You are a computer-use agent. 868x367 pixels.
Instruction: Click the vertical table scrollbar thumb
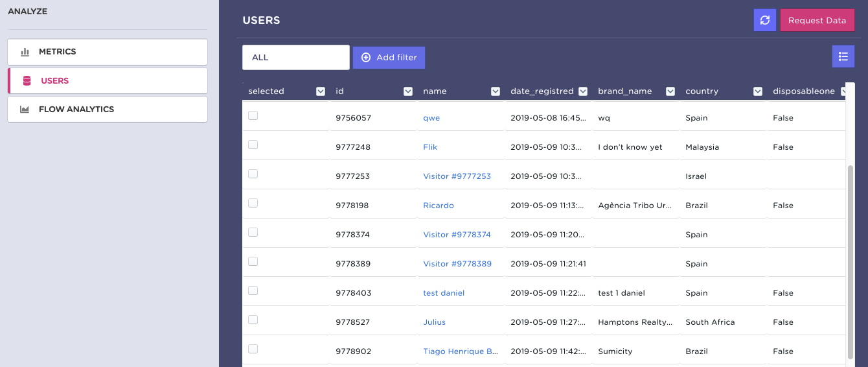[851, 261]
